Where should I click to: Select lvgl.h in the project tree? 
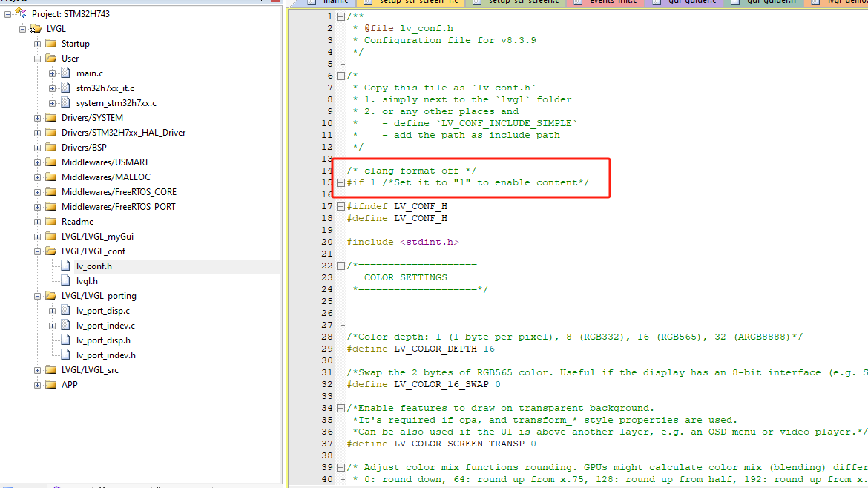pyautogui.click(x=87, y=281)
